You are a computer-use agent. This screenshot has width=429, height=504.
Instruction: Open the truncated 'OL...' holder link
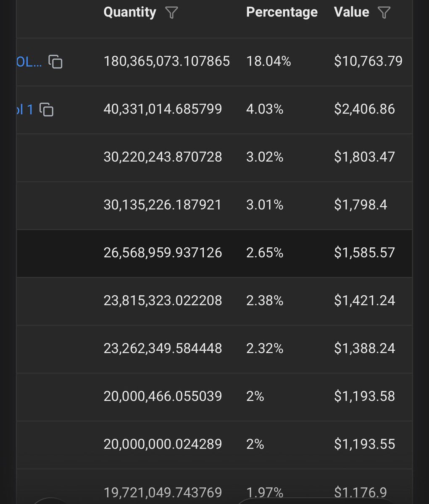coord(29,62)
